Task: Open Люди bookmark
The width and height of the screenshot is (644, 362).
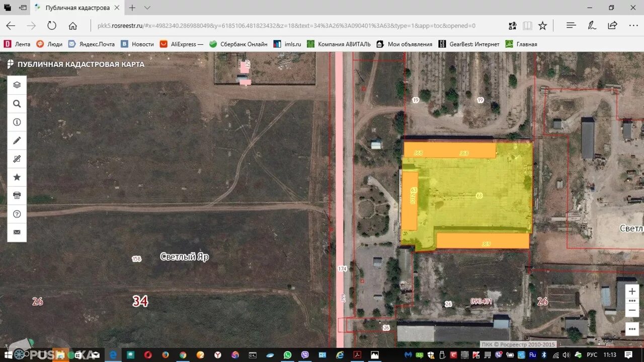Action: click(x=49, y=44)
